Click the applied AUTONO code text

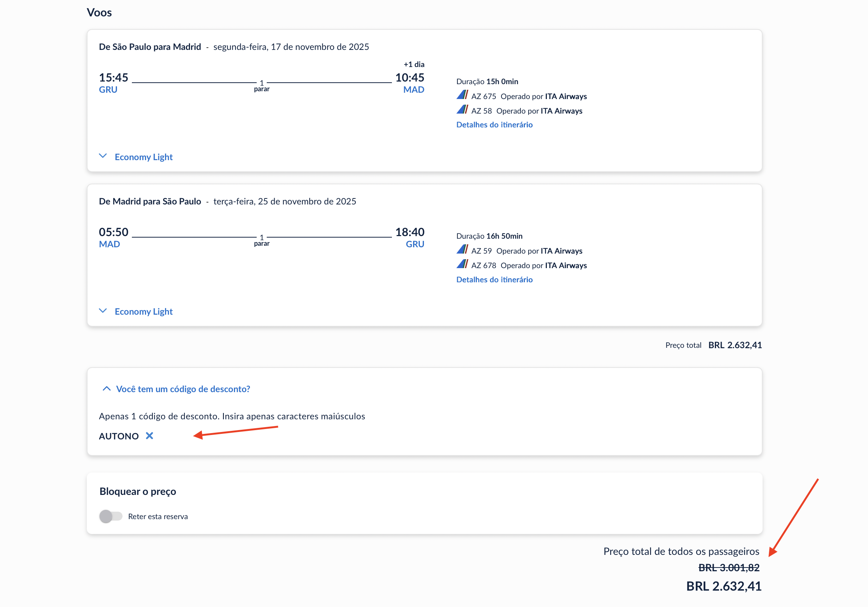[119, 436]
